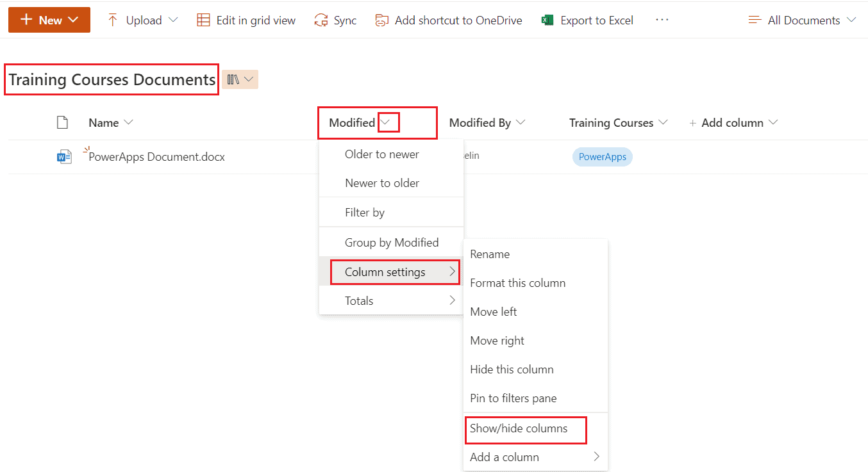This screenshot has height=472, width=868.
Task: Click Show/hide columns
Action: (x=535, y=428)
